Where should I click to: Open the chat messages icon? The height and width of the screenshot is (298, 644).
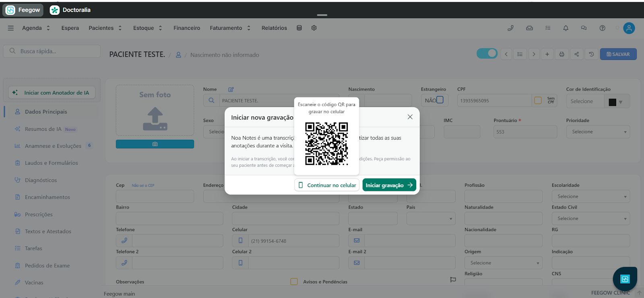point(584,28)
